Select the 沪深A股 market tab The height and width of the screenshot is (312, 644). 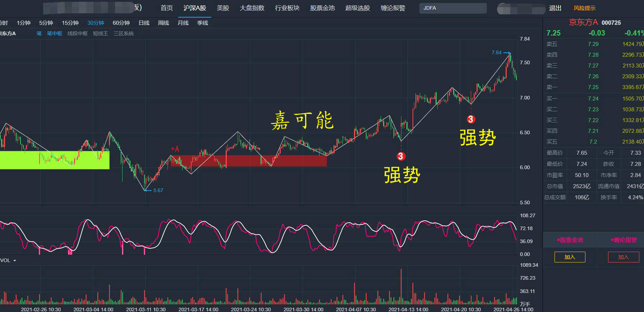(x=195, y=8)
